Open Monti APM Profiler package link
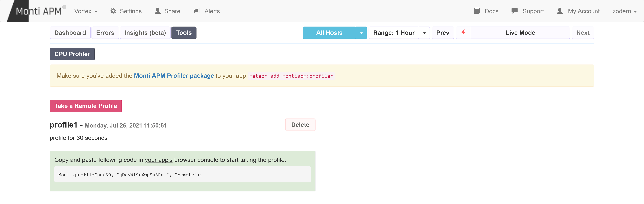 tap(174, 76)
